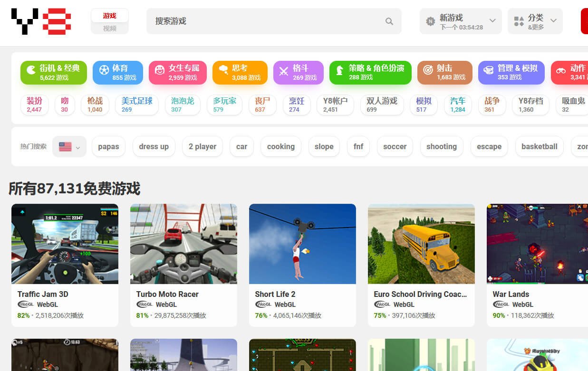Open 街机 & 经典 category
588x371 pixels.
click(54, 73)
